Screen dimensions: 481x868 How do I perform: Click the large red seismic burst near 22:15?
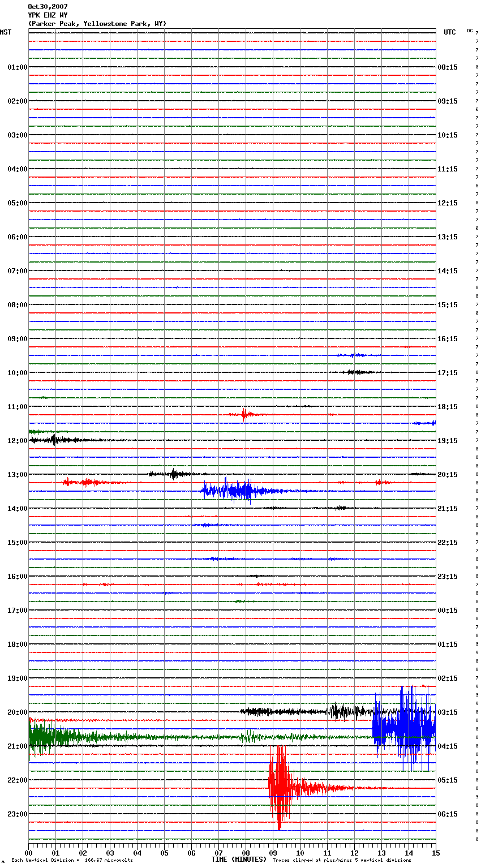[x=280, y=788]
